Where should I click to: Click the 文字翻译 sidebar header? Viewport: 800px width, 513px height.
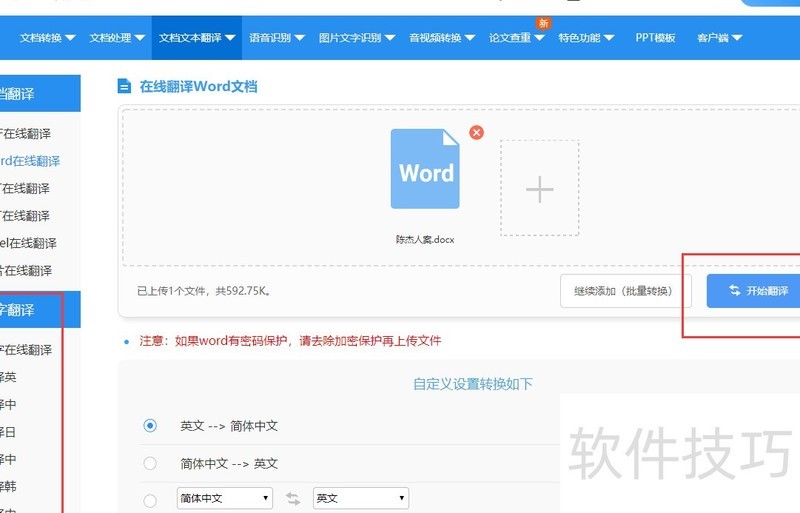(x=40, y=309)
